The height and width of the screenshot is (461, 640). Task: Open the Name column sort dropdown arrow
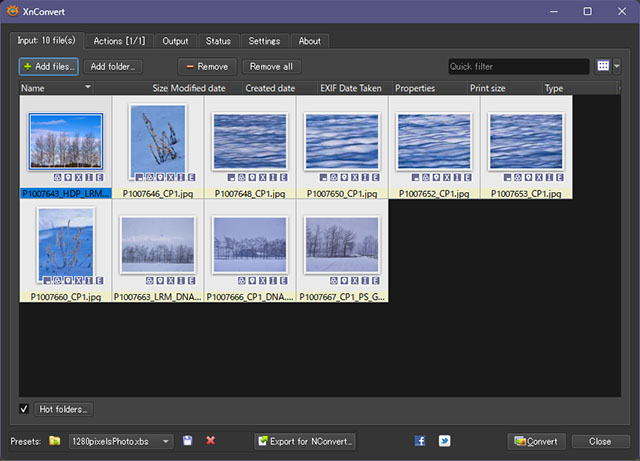pyautogui.click(x=87, y=87)
